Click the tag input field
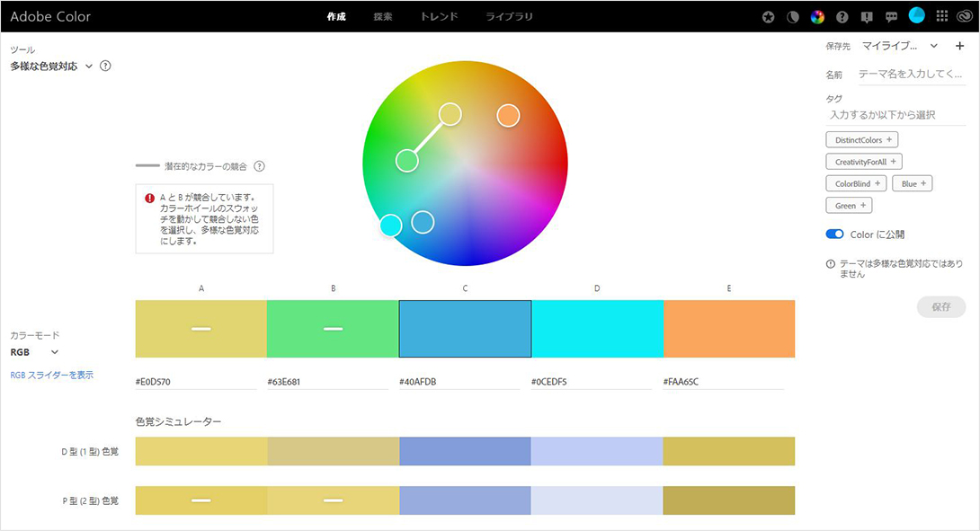 (895, 115)
